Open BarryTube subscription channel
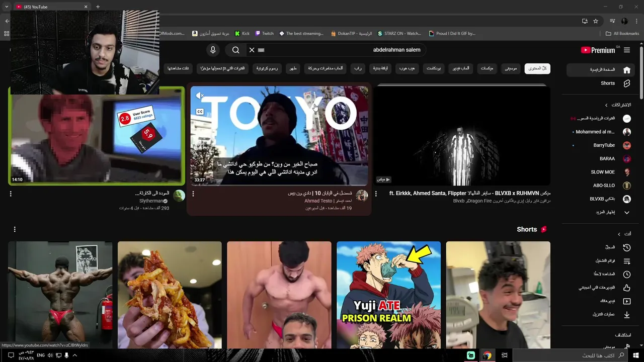Screen dimensions: 644x362 (x=601, y=145)
